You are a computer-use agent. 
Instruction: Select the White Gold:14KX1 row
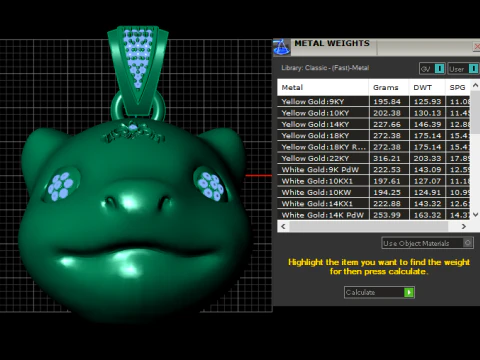coord(373,203)
